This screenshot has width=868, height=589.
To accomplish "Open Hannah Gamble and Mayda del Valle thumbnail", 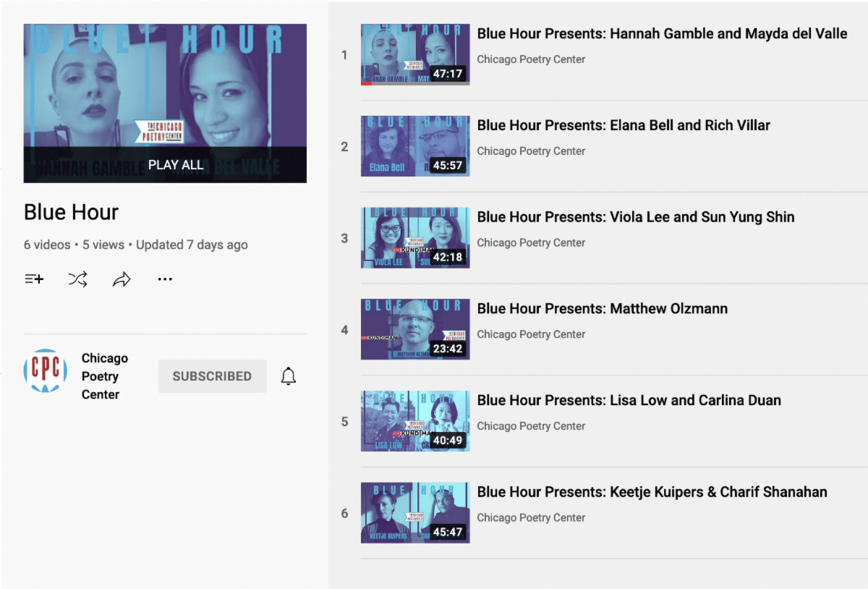I will coord(415,54).
